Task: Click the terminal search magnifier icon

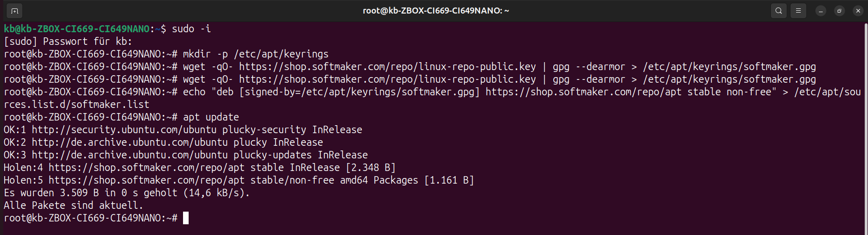Action: (x=779, y=11)
